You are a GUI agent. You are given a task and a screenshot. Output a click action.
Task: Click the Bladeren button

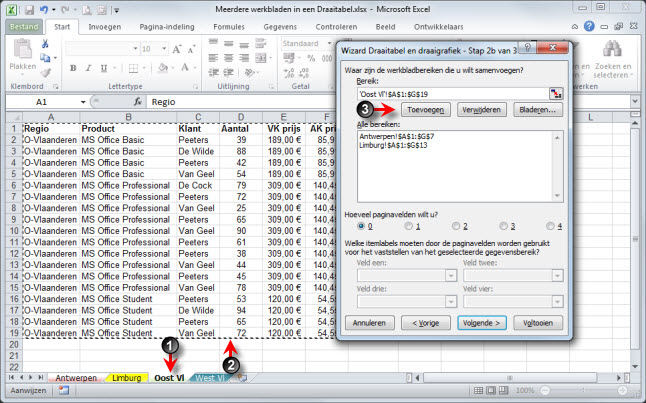click(538, 110)
